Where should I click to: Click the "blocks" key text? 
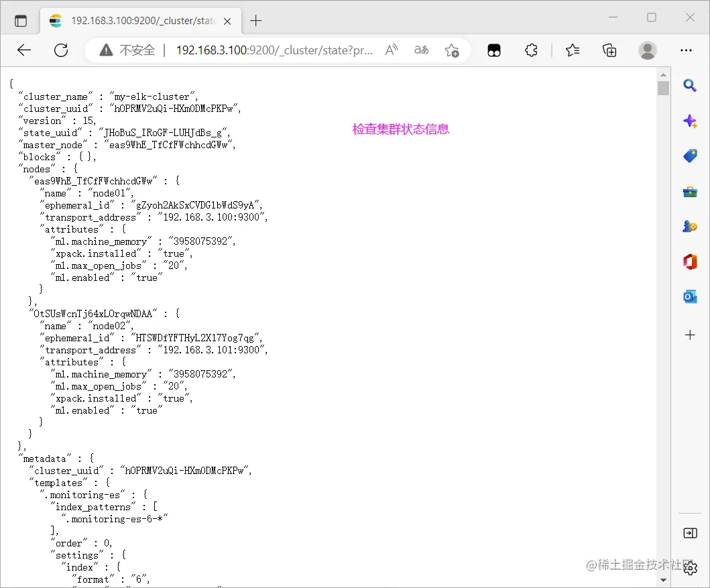point(40,157)
